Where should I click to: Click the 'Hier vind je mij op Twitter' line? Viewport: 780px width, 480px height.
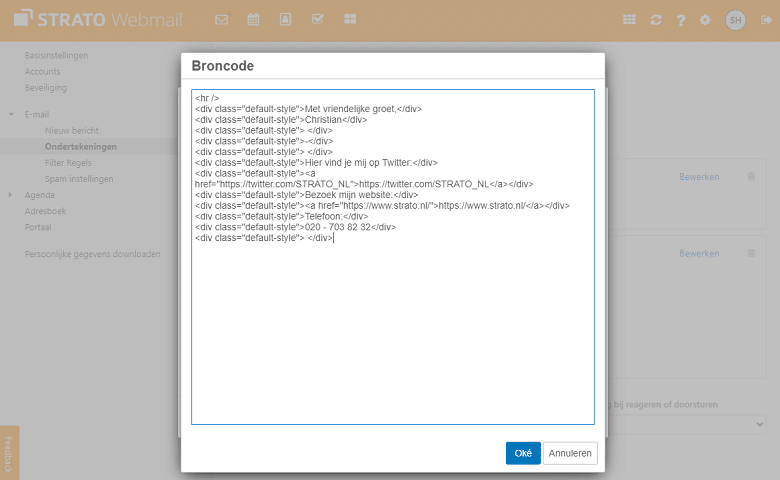(316, 163)
